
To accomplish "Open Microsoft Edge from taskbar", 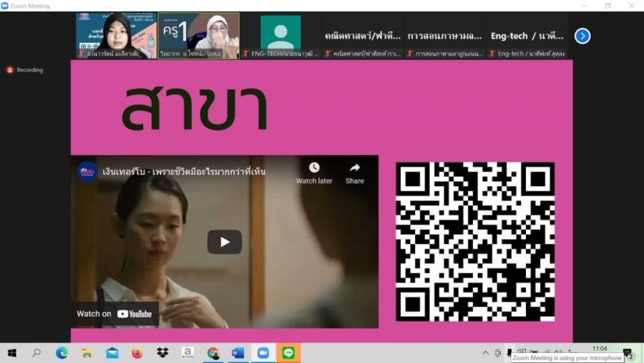I will [x=62, y=353].
